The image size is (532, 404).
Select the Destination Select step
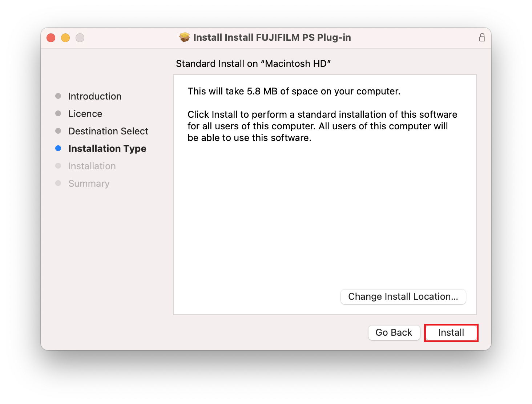108,131
